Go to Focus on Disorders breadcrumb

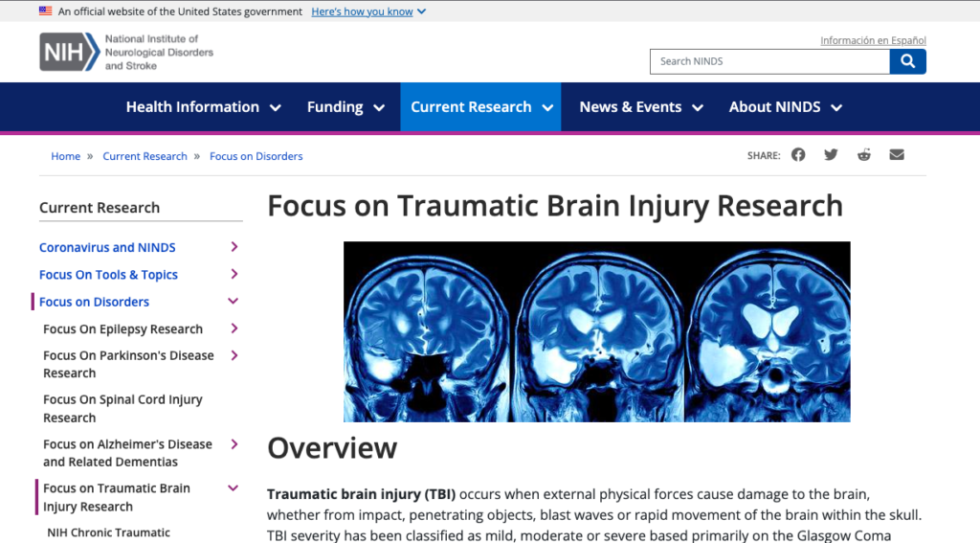[x=256, y=156]
